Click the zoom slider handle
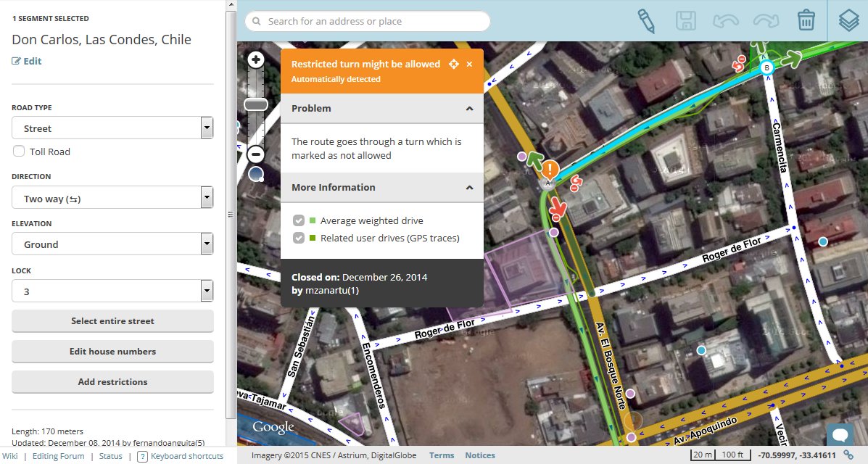The image size is (868, 464). pos(256,104)
